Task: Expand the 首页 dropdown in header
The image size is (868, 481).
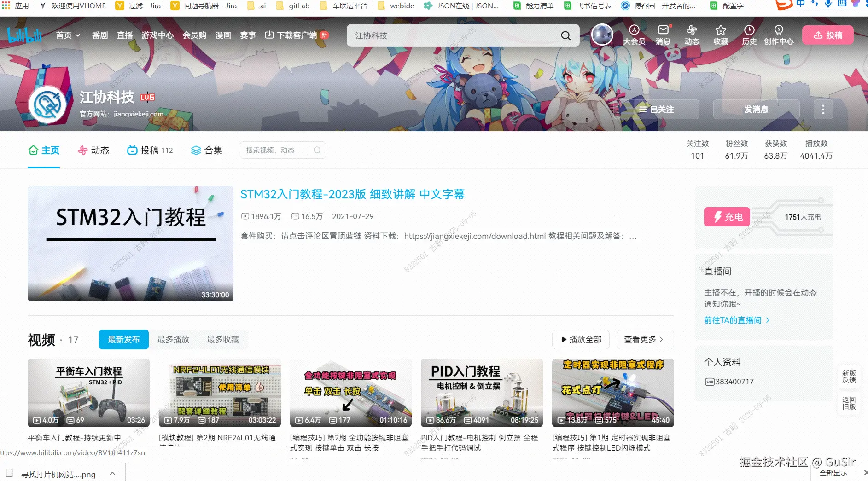Action: coord(68,35)
